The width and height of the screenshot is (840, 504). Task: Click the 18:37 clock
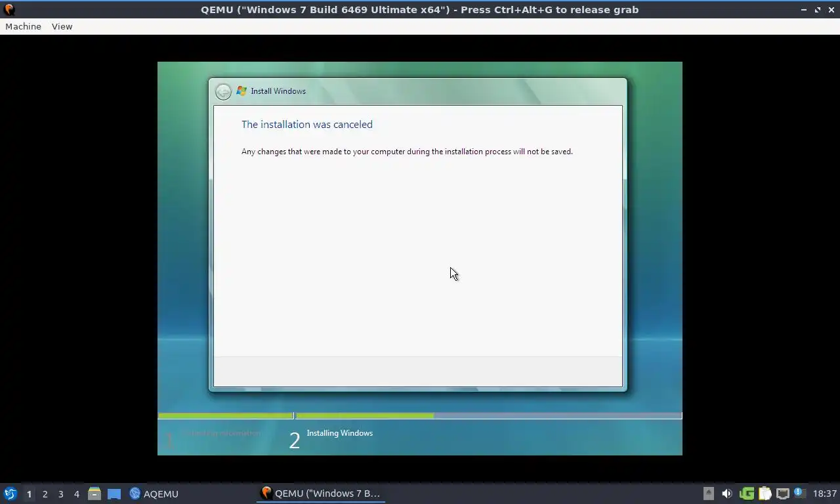[824, 493]
